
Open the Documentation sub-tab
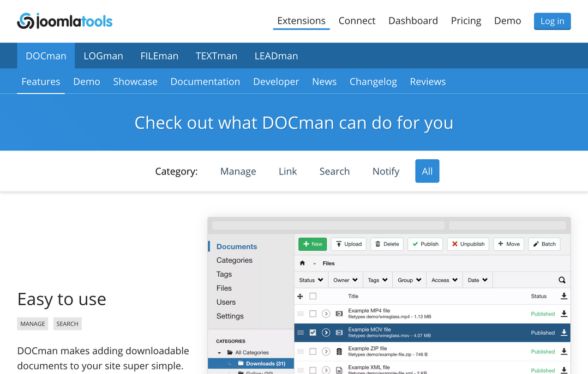tap(205, 82)
